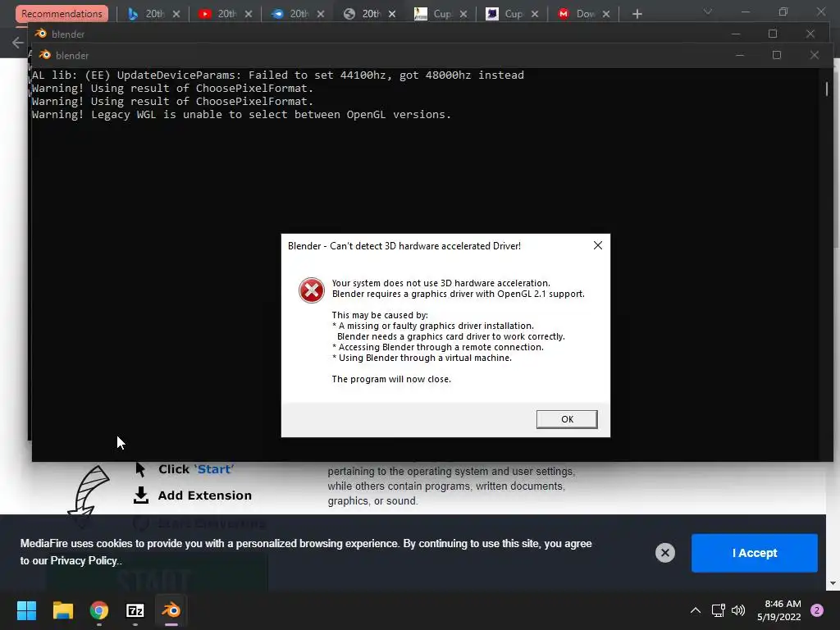Close the Blender error dialog with X
This screenshot has height=630, width=840.
tap(598, 245)
